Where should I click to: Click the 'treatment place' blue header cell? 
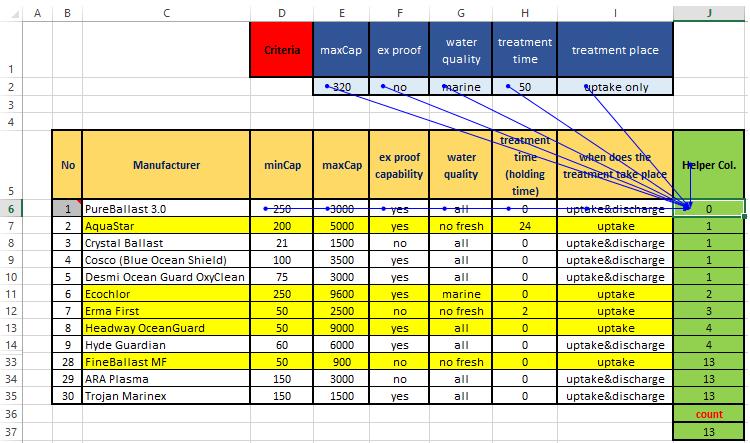tap(615, 50)
